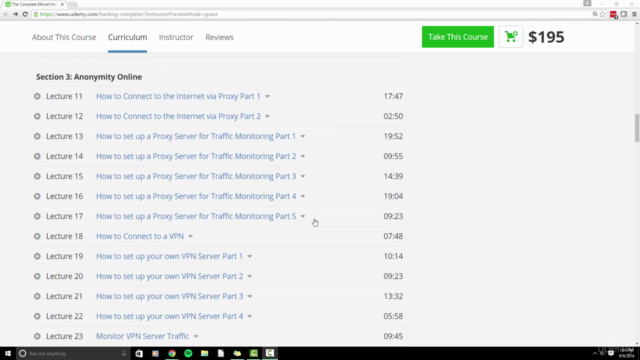Expand Monitor VPN Server Traffic arrow

coord(196,337)
